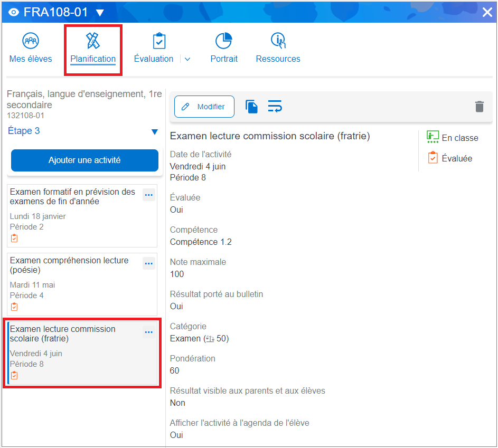
Task: Click the En classe green icon
Action: click(433, 137)
